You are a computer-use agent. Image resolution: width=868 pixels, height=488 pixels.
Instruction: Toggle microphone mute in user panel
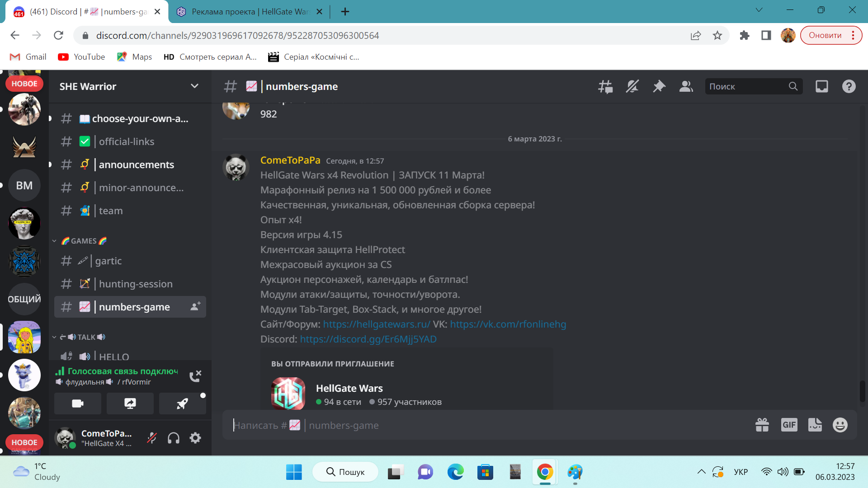coord(152,438)
